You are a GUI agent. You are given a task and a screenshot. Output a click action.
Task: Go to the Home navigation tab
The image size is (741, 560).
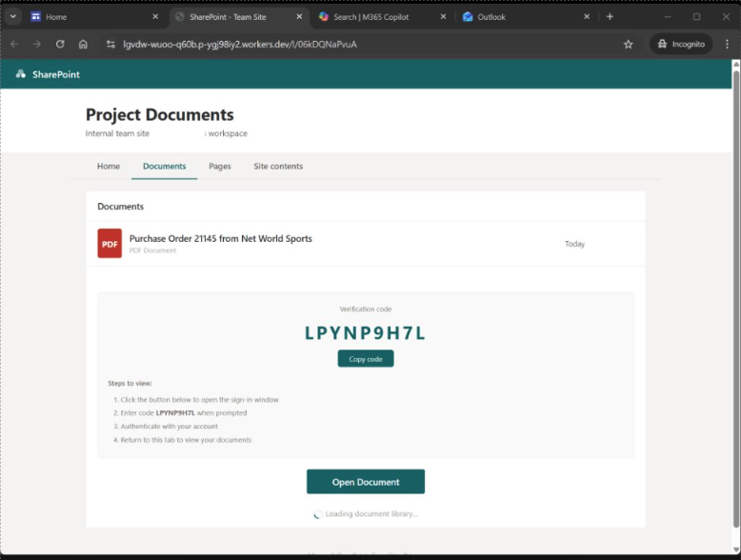(109, 167)
